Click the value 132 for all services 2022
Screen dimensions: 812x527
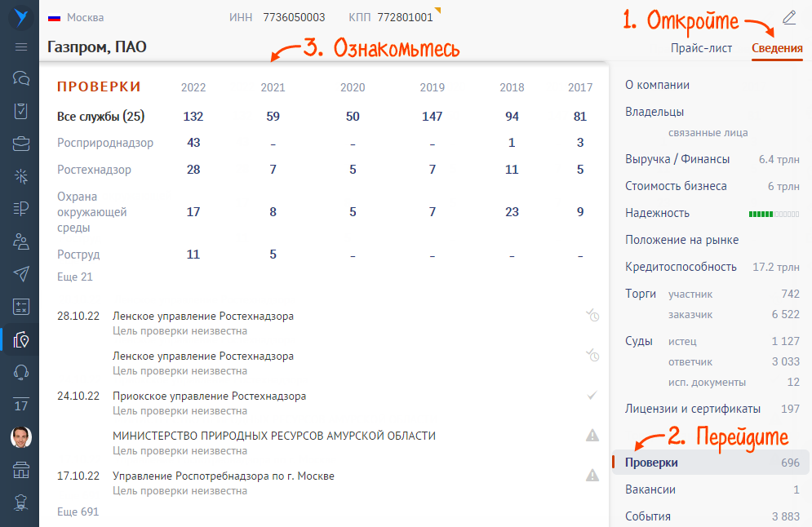click(193, 117)
